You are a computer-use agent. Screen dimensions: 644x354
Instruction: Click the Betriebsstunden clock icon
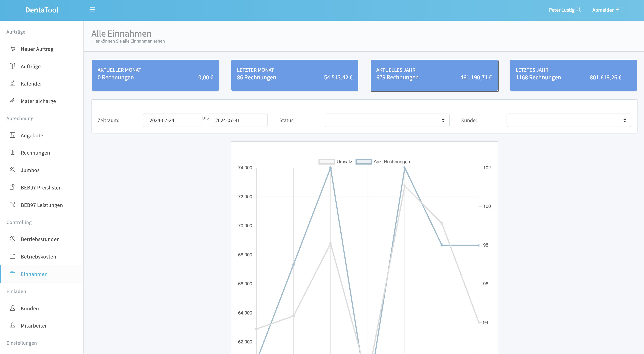tap(13, 239)
